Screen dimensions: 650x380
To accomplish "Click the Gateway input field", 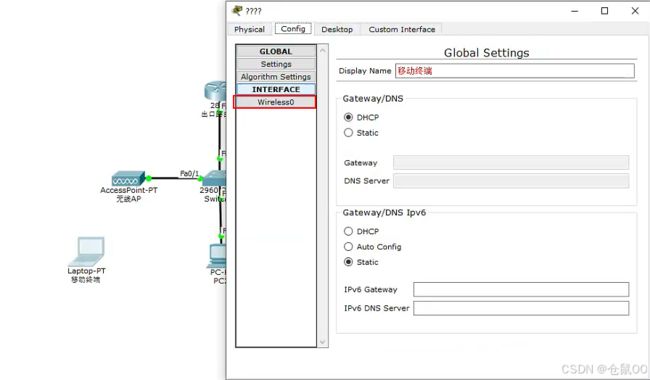I will point(511,162).
